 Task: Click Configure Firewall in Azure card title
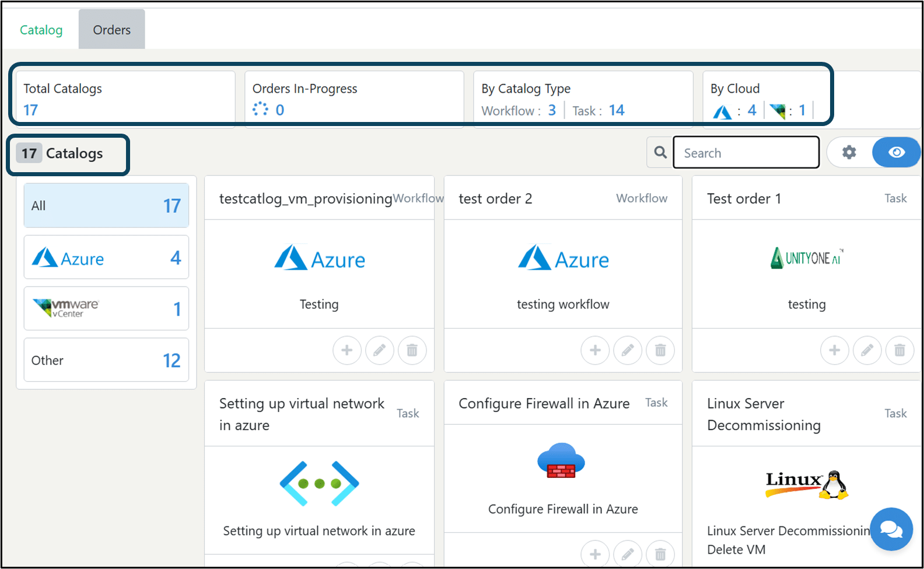tap(544, 403)
